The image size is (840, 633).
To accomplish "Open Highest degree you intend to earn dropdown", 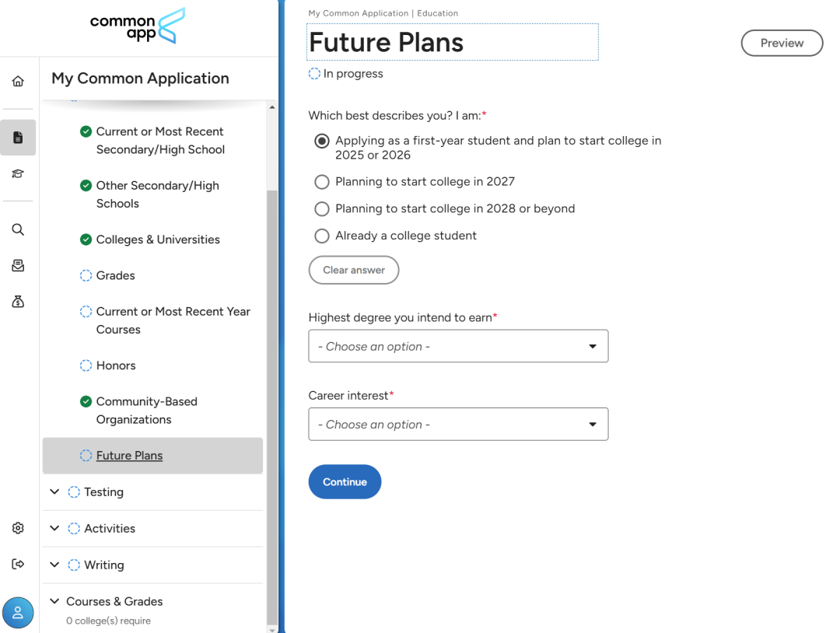I will click(x=458, y=346).
